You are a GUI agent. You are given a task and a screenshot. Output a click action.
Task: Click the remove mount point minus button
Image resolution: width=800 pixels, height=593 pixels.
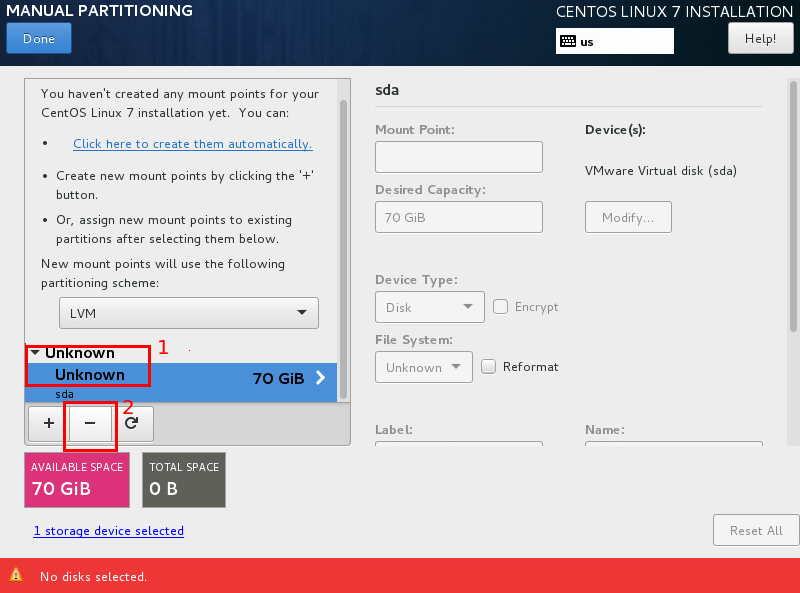click(90, 423)
